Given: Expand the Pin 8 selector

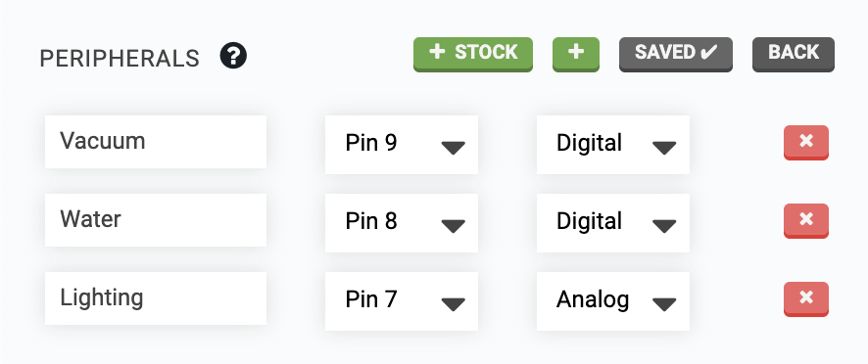Looking at the screenshot, I should pyautogui.click(x=402, y=223).
